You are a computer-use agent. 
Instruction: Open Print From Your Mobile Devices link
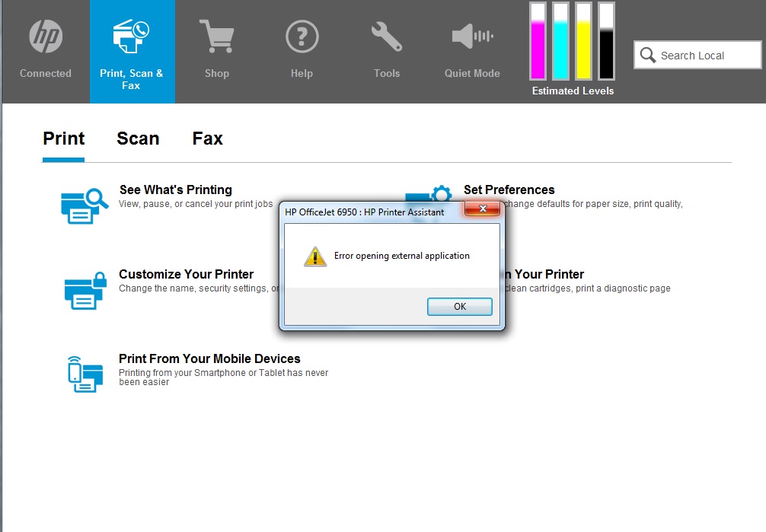[x=209, y=358]
